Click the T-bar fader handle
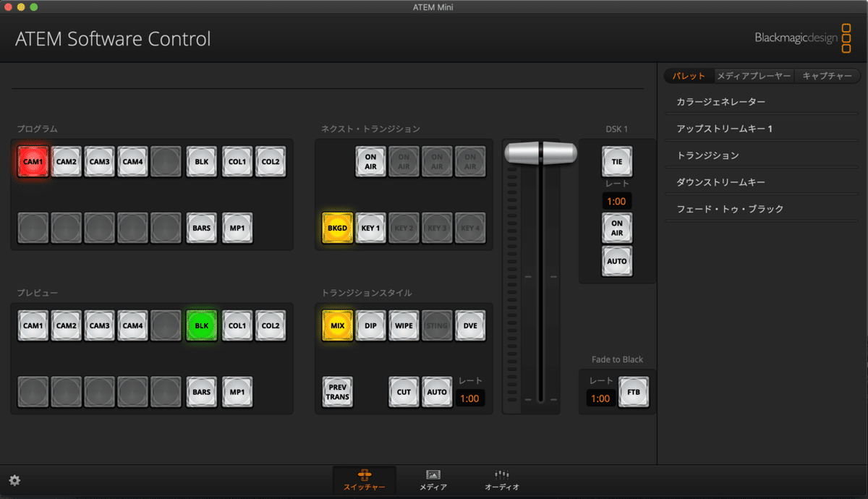This screenshot has width=868, height=499. click(x=540, y=153)
